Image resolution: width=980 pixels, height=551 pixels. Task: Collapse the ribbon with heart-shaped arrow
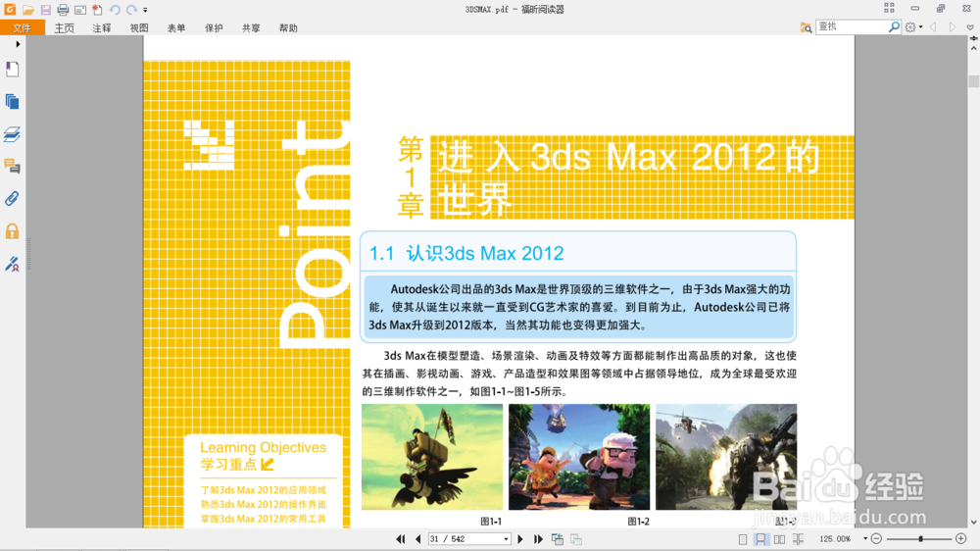(970, 27)
